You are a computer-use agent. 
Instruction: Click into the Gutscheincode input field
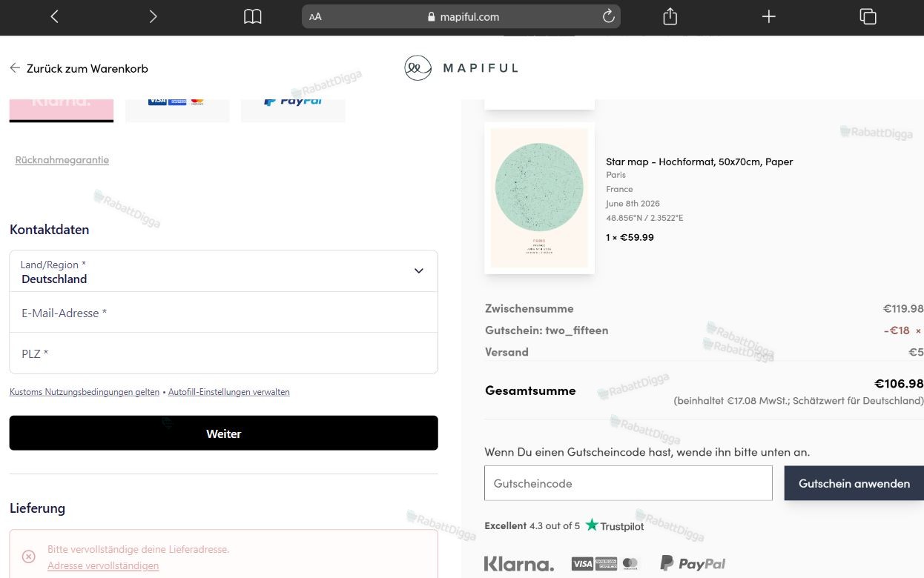click(x=628, y=483)
